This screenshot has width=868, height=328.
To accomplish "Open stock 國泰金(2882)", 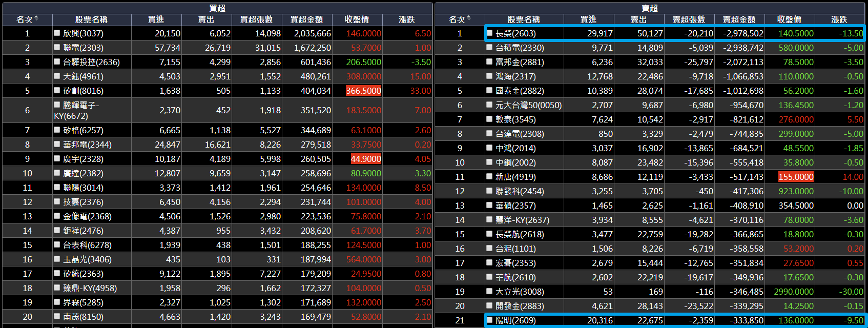I will coord(520,90).
